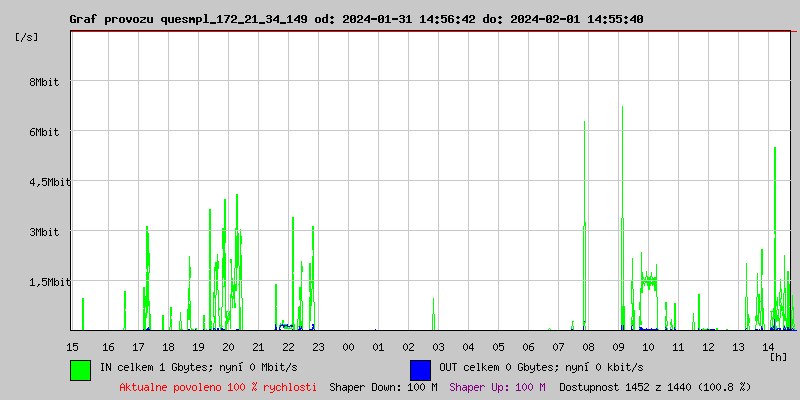
Task: Click the 'Shaper Down: 100 M' label
Action: click(383, 386)
